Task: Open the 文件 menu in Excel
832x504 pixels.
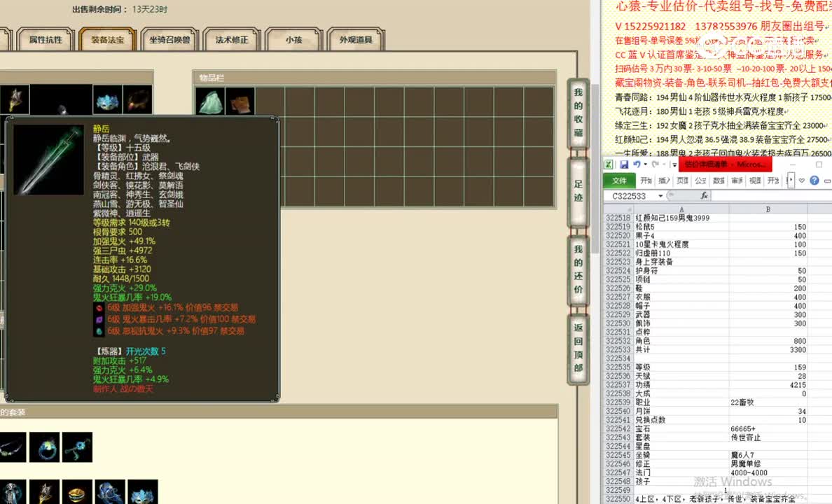Action: 619,180
